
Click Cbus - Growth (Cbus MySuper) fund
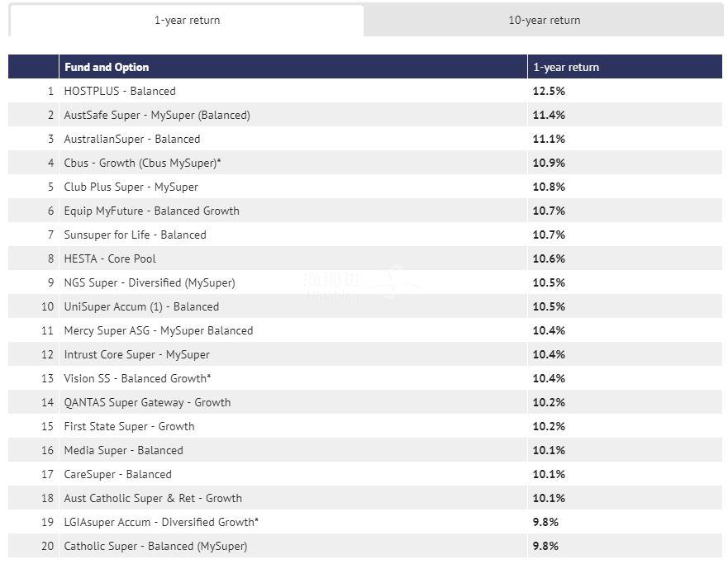tap(142, 163)
